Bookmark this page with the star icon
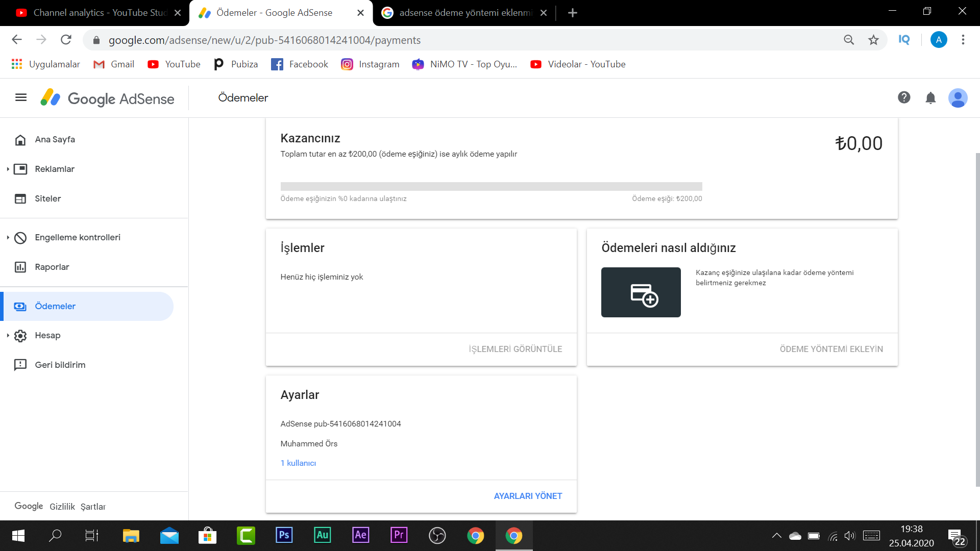Screen dimensions: 980x551 point(873,40)
